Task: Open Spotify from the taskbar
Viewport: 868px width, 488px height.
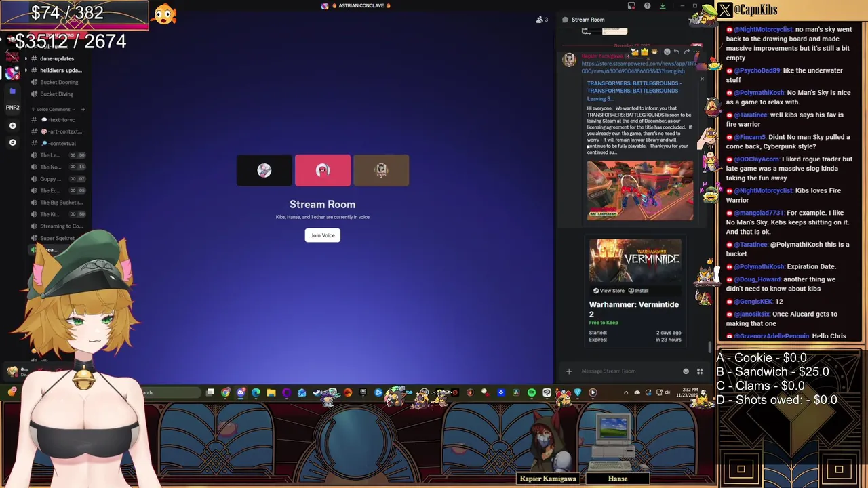Action: pyautogui.click(x=531, y=392)
